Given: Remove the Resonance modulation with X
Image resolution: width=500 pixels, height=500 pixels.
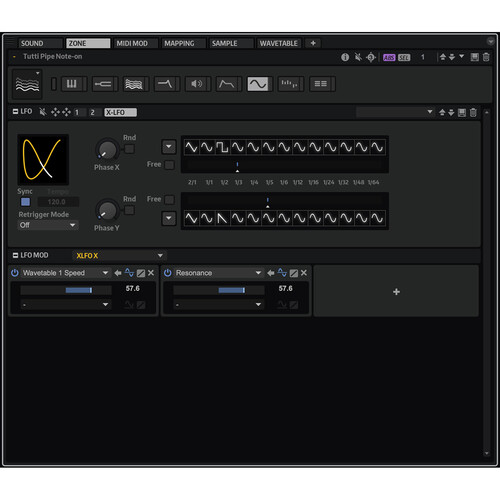Looking at the screenshot, I should 304,273.
